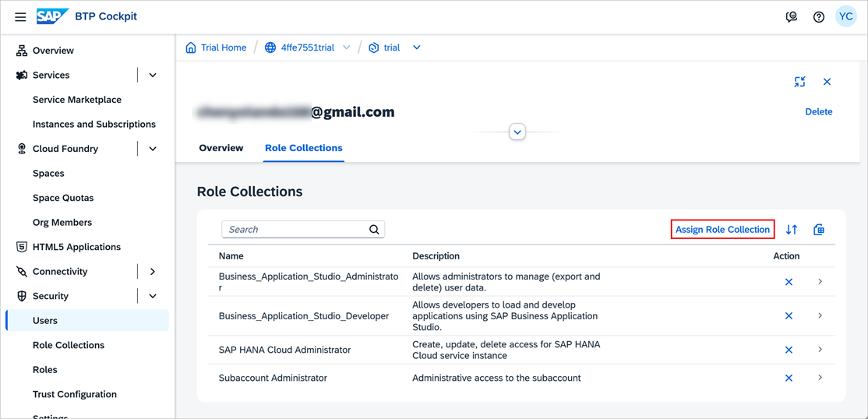Image resolution: width=868 pixels, height=419 pixels.
Task: Open Subaccount Administrator row details arrow
Action: pyautogui.click(x=820, y=378)
